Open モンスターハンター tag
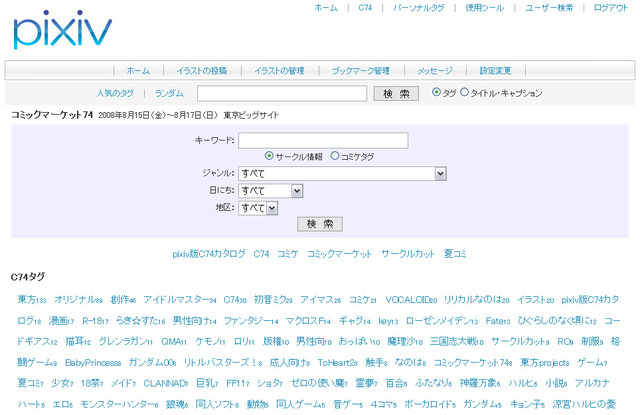Viewport: 640px width, 415px height. [x=119, y=404]
